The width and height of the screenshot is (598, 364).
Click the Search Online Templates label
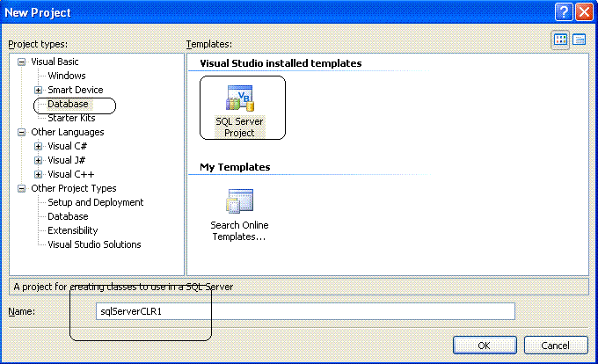(239, 230)
